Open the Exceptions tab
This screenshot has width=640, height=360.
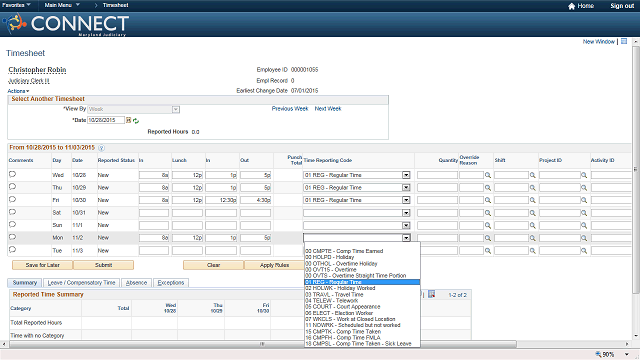[171, 282]
